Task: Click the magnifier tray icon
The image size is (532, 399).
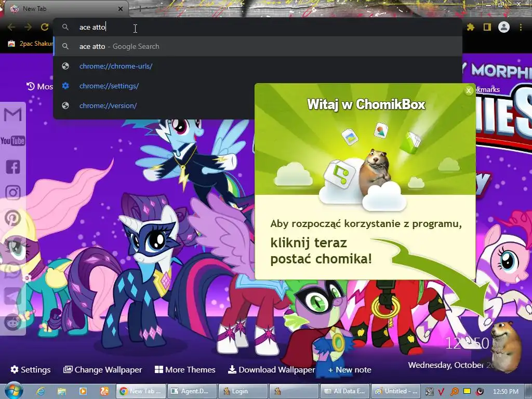Action: [x=454, y=392]
